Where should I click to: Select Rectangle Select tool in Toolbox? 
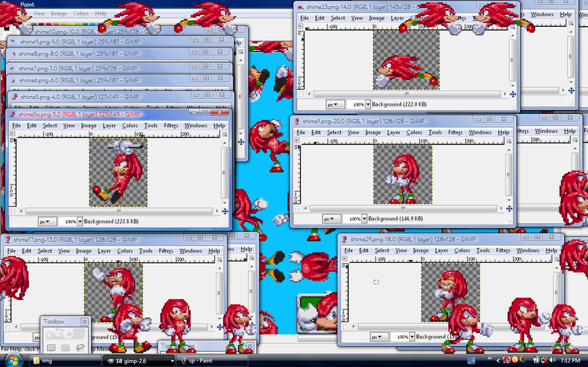pos(51,347)
